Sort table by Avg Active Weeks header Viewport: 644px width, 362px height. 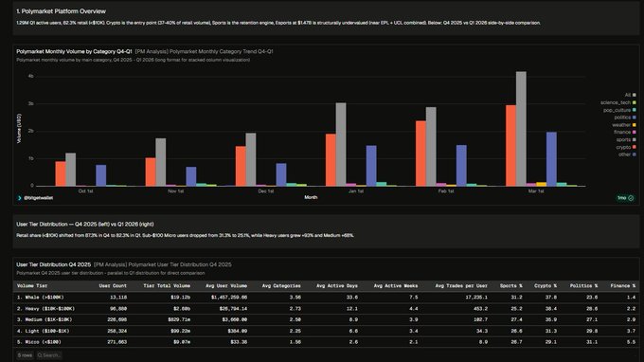tap(396, 285)
